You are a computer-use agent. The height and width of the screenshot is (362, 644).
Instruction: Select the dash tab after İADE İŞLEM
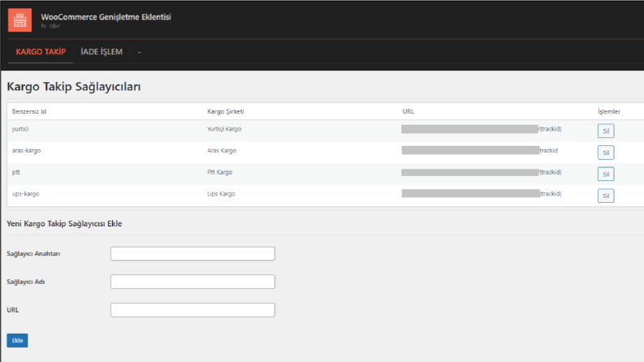click(x=139, y=52)
